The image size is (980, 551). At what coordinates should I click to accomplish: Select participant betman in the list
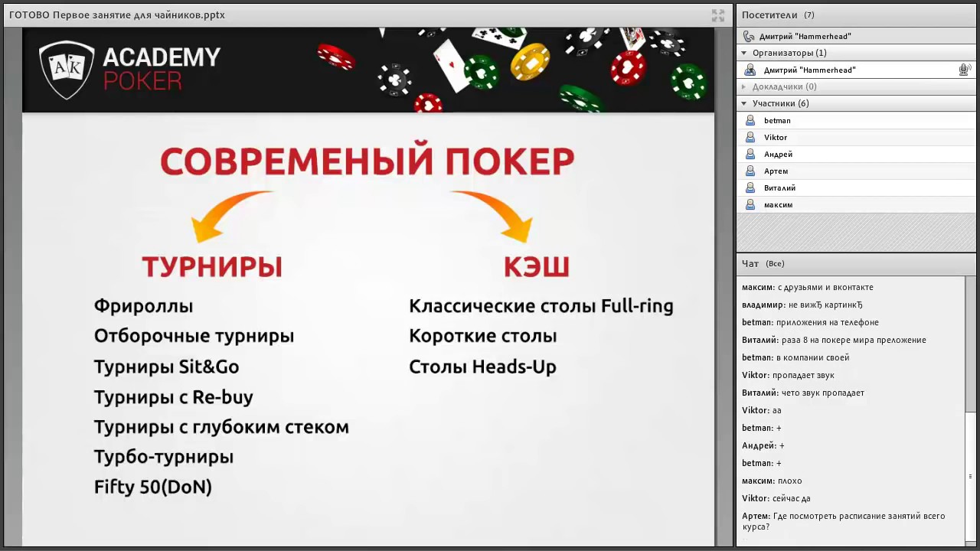[x=857, y=120]
